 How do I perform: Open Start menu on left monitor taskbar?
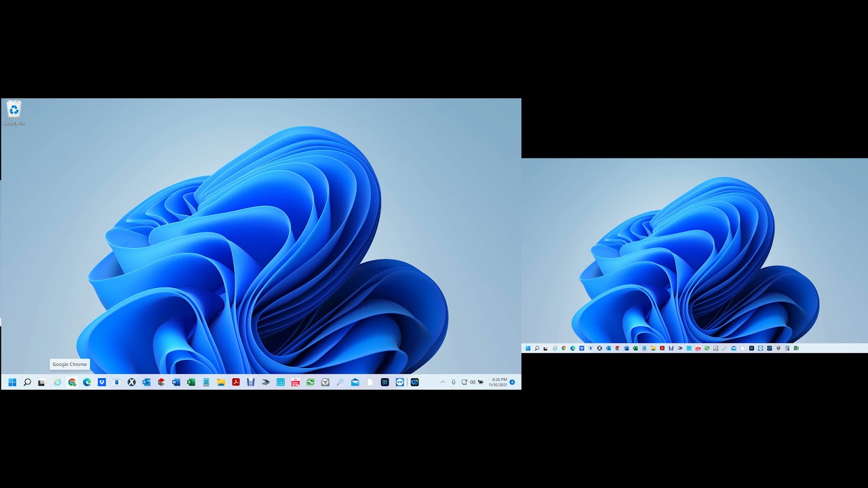coord(12,382)
